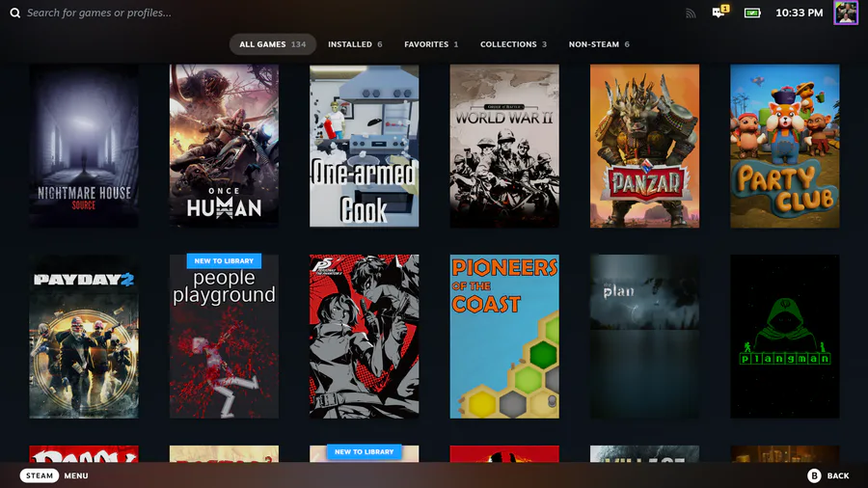Open Nightmare House Source game tile
Viewport: 868px width, 488px height.
(x=84, y=146)
